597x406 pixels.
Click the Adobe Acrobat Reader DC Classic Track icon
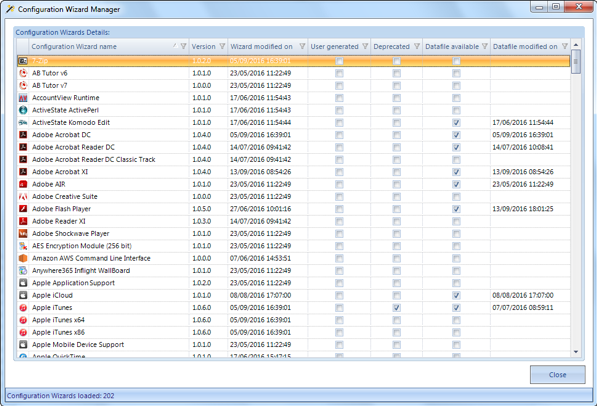point(23,159)
